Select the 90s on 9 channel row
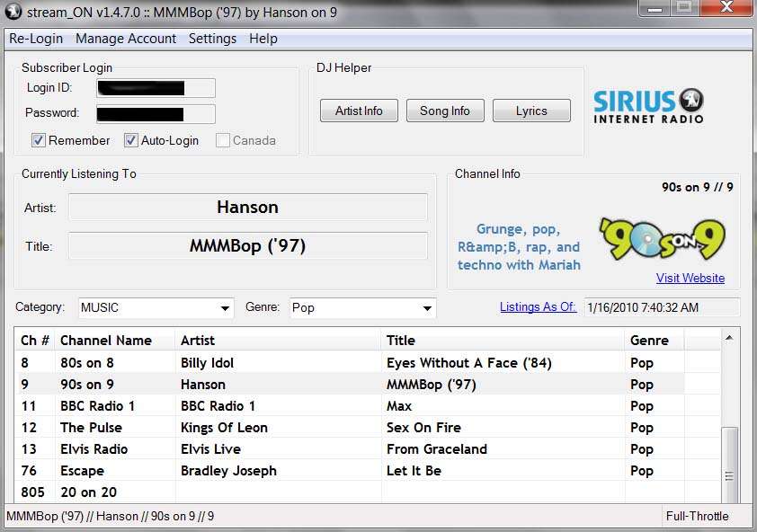The height and width of the screenshot is (532, 757). click(x=368, y=385)
